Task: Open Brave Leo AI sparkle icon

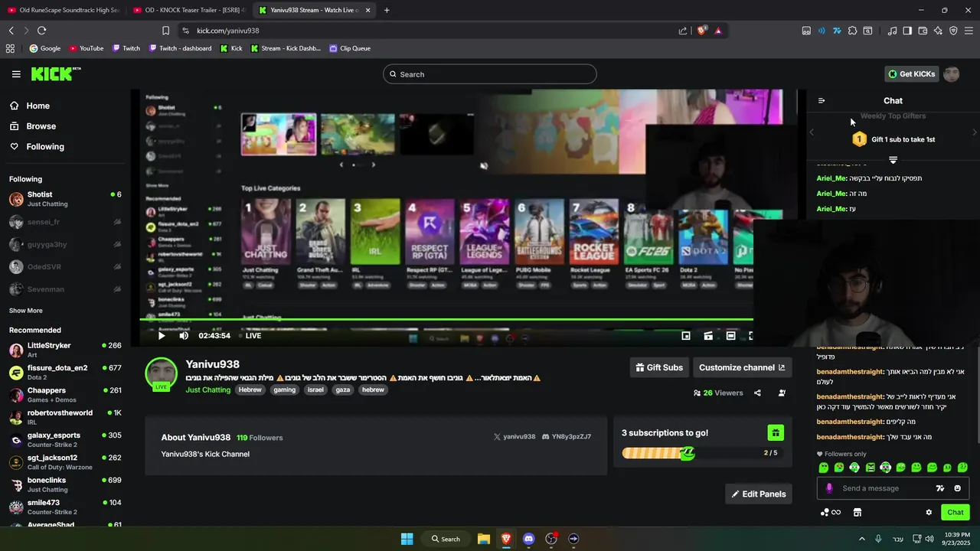Action: (938, 31)
